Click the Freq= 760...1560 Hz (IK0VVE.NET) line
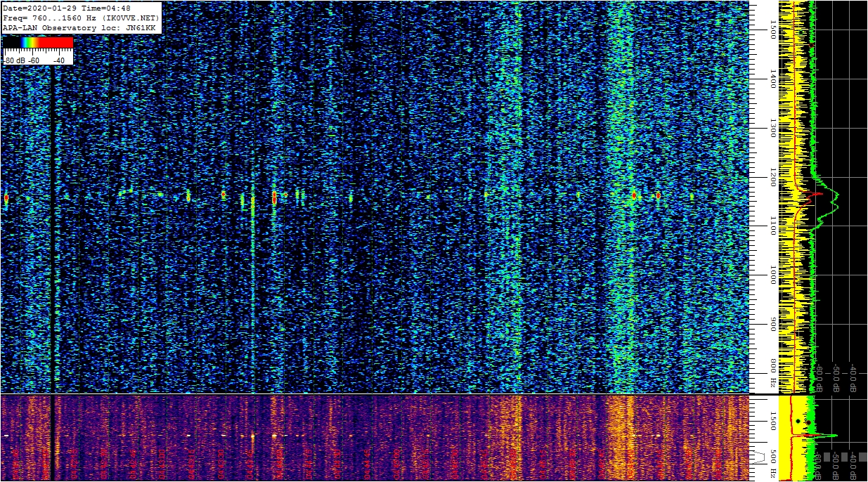The image size is (868, 482). coord(82,18)
